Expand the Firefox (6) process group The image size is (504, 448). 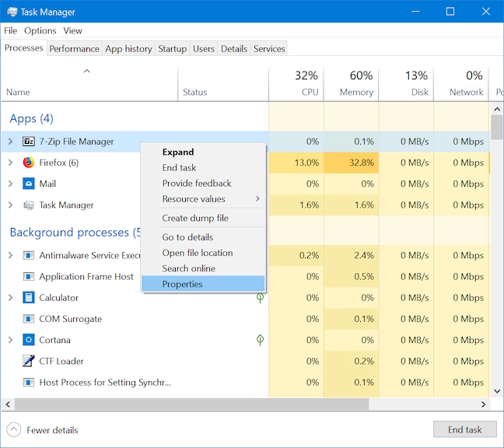[x=11, y=163]
